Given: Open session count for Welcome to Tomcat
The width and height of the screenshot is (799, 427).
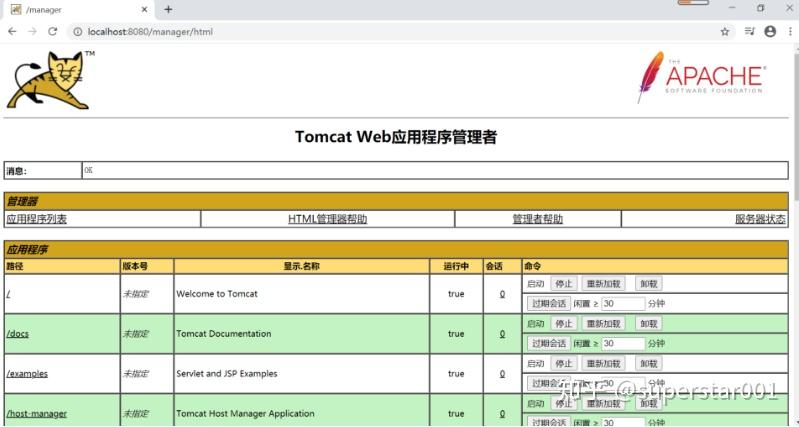Looking at the screenshot, I should point(502,294).
